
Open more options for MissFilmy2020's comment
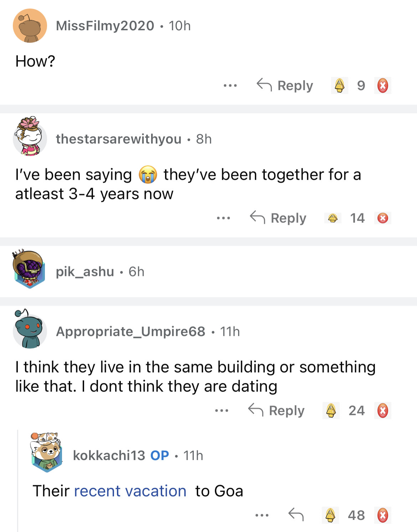pyautogui.click(x=230, y=85)
